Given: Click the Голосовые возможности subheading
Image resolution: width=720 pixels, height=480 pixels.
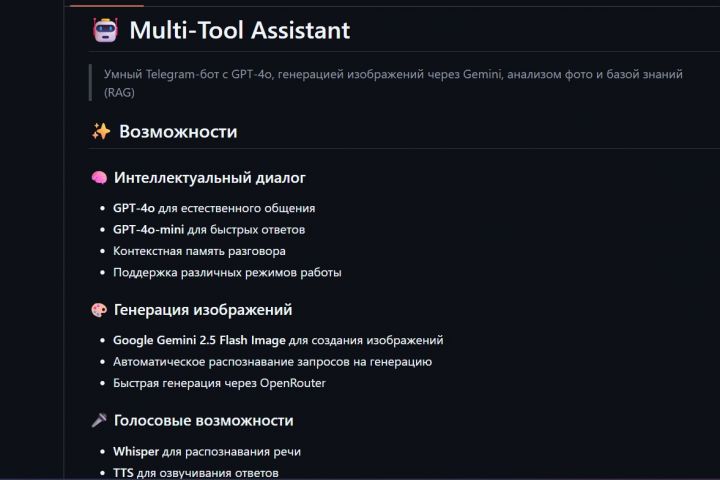Looking at the screenshot, I should point(203,421).
